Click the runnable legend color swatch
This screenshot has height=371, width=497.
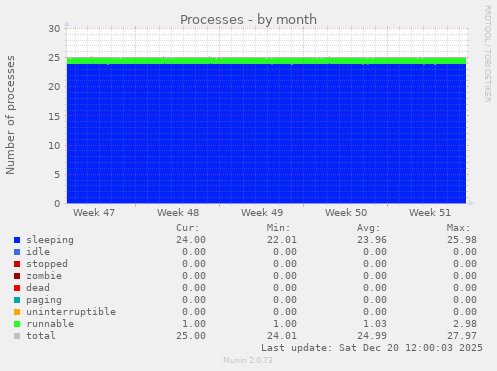click(x=17, y=324)
